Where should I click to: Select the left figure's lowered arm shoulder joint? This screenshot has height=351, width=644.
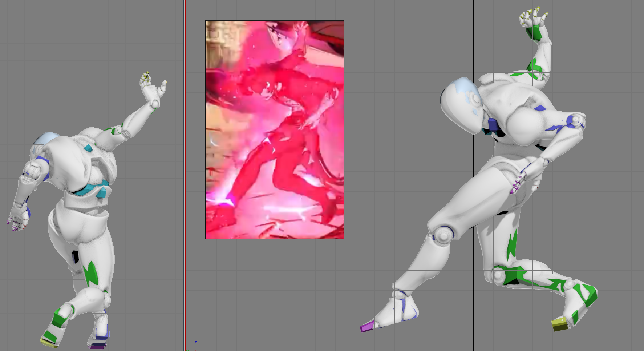[x=33, y=171]
